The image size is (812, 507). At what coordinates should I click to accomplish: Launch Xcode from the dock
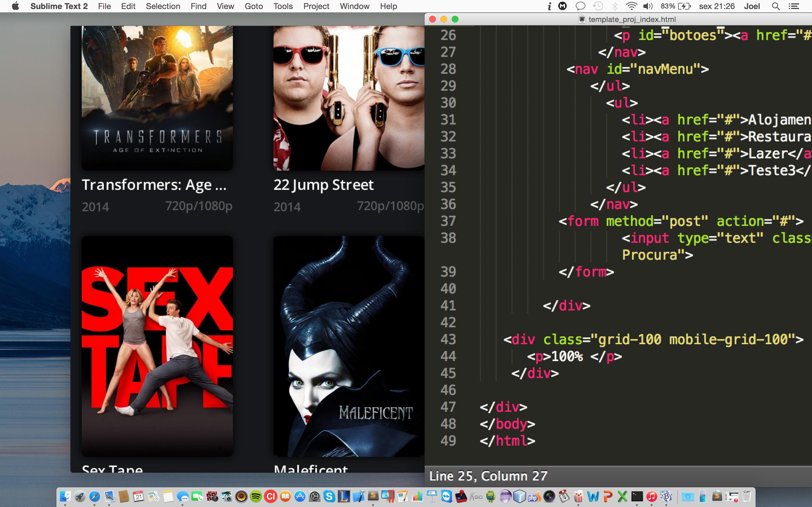(358, 496)
